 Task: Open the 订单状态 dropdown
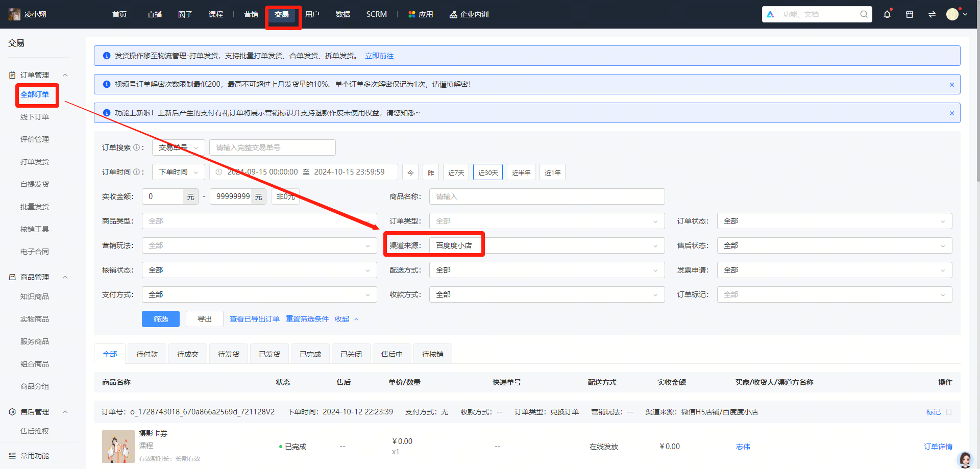(x=835, y=221)
